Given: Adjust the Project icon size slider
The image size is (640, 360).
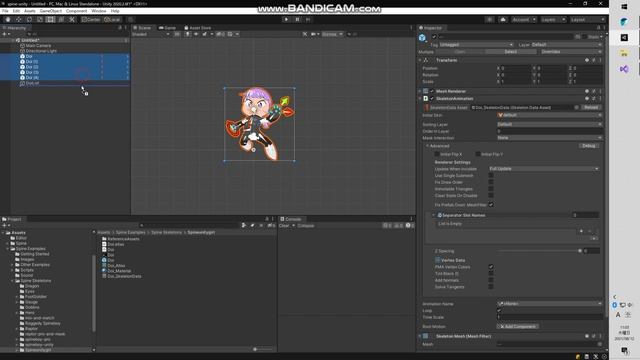Looking at the screenshot, I should (x=256, y=349).
